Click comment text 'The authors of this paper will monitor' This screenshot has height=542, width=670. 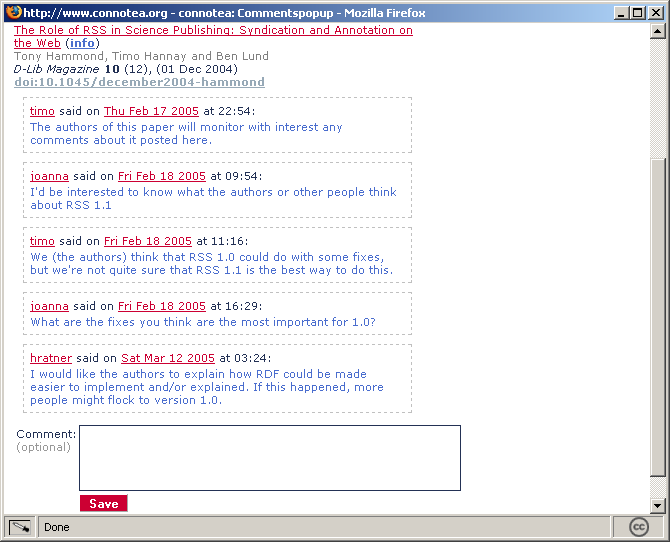click(186, 133)
